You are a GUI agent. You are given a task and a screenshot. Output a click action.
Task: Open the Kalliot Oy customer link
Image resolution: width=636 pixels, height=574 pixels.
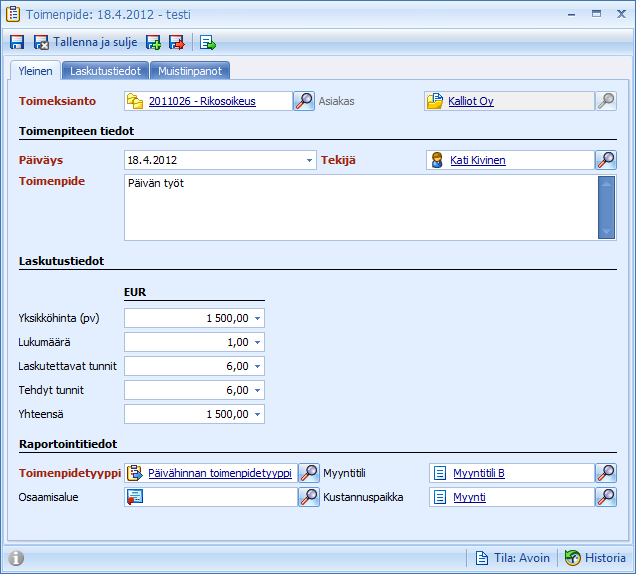[x=471, y=101]
